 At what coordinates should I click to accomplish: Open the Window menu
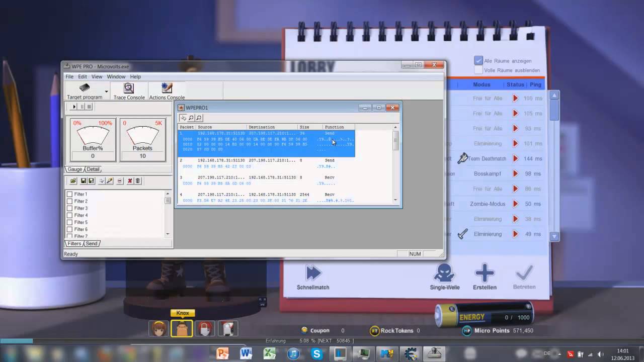116,76
